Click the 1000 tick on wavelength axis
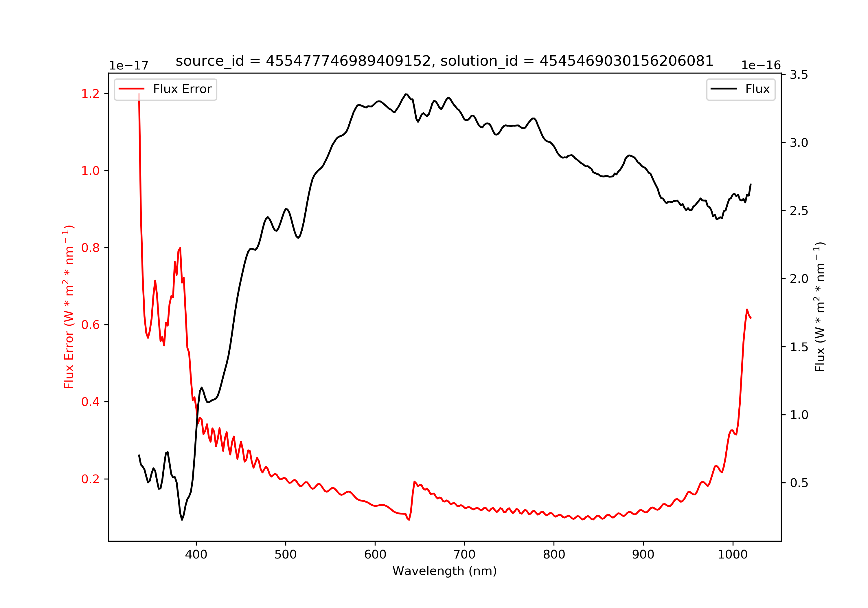Image resolution: width=868 pixels, height=608 pixels. pos(733,555)
